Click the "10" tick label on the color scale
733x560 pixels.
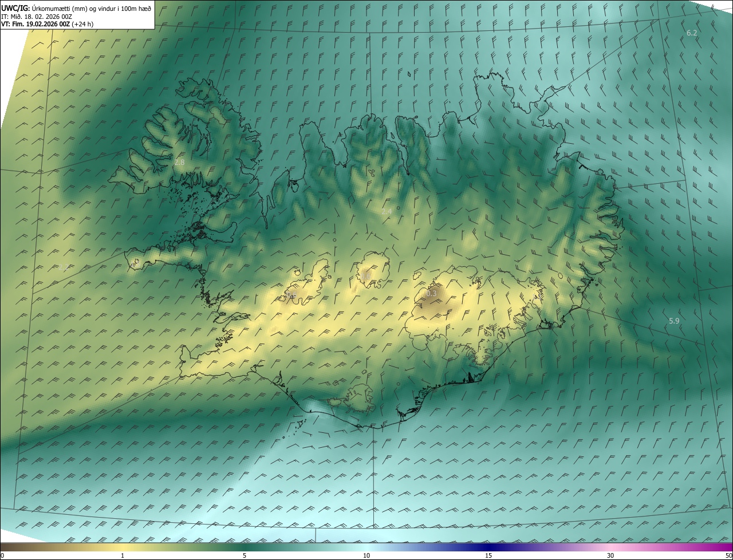click(x=366, y=555)
